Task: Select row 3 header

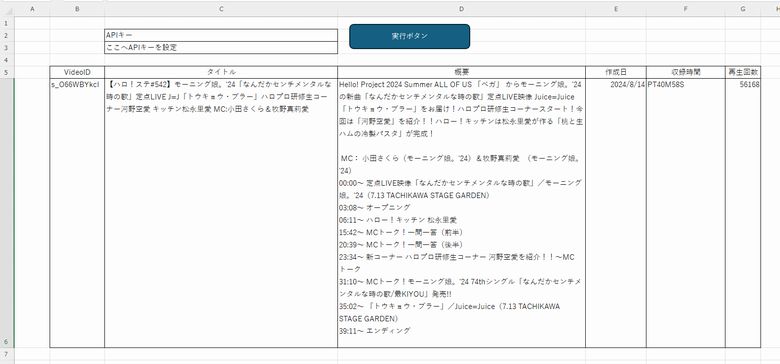Action: (7, 48)
